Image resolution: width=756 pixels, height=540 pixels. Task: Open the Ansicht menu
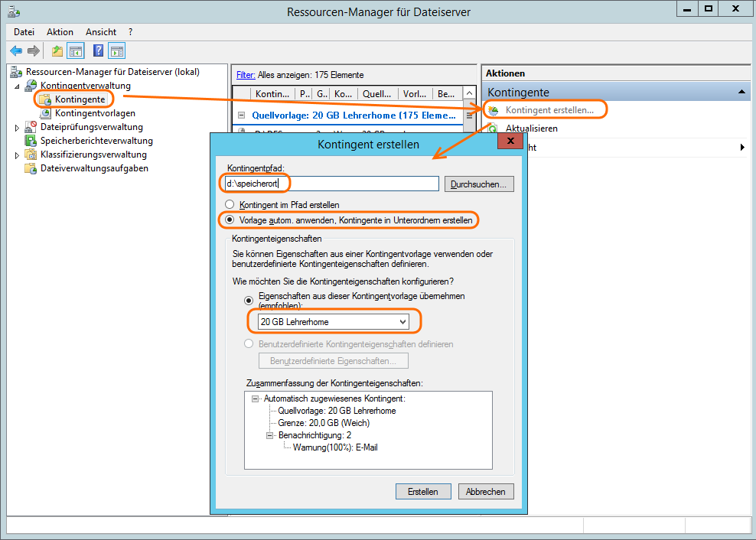click(101, 32)
